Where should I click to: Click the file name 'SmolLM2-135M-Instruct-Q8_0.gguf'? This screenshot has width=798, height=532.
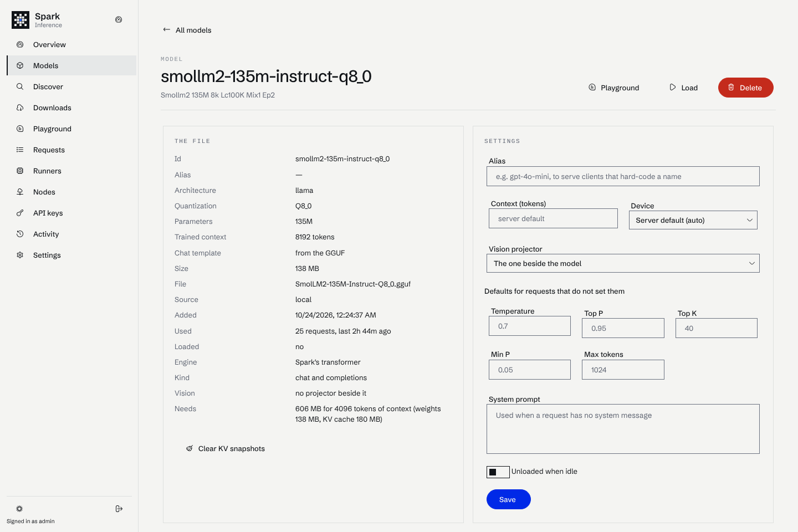tap(353, 284)
